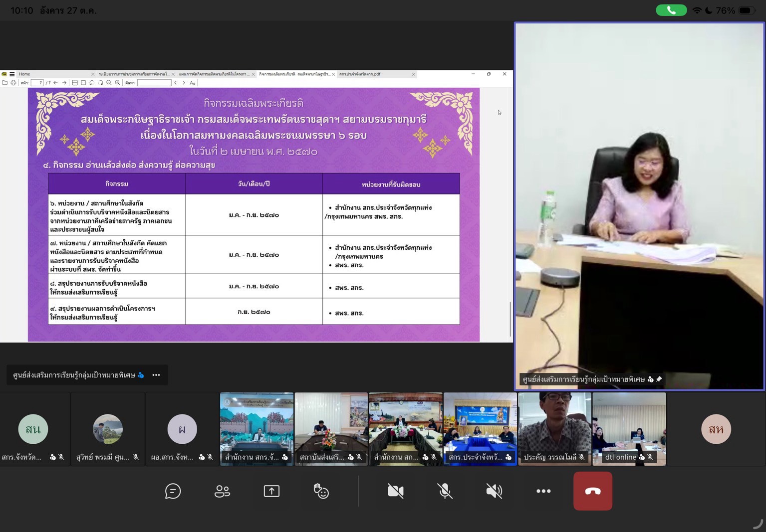The width and height of the screenshot is (766, 532).
Task: Click the open file folder icon
Action: (x=4, y=83)
